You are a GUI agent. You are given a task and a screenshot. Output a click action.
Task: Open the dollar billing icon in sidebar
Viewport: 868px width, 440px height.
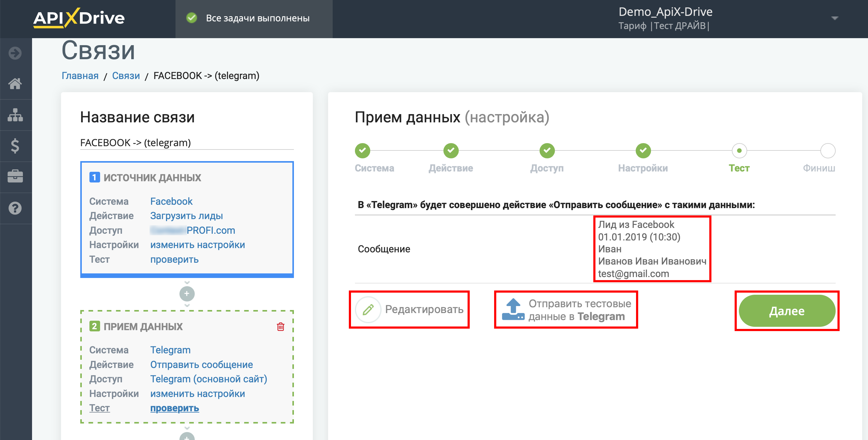pyautogui.click(x=15, y=146)
